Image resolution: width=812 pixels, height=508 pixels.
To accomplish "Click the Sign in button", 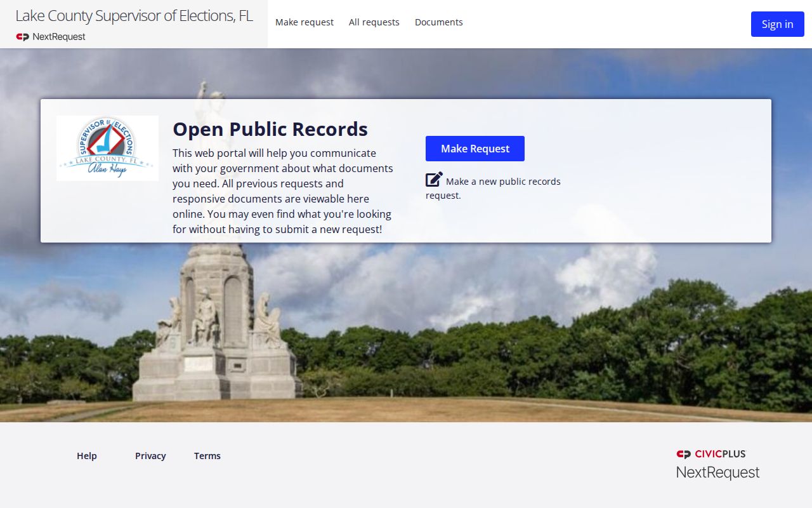I will tap(778, 24).
